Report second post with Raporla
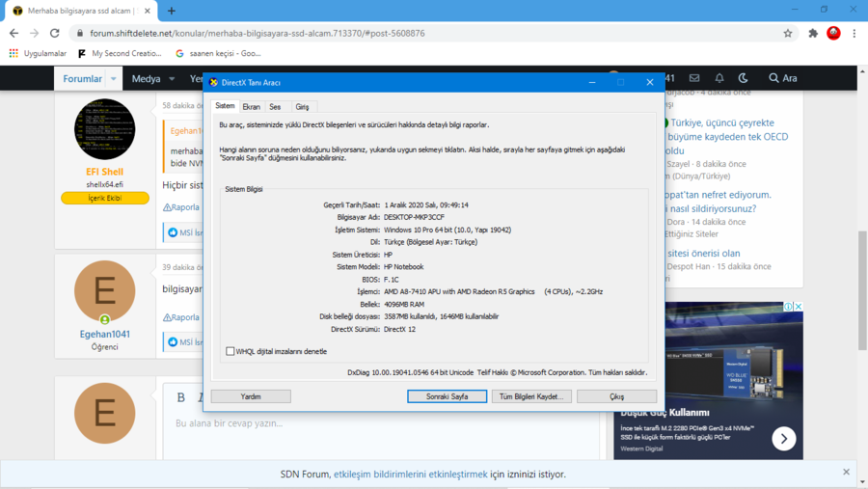 [181, 317]
